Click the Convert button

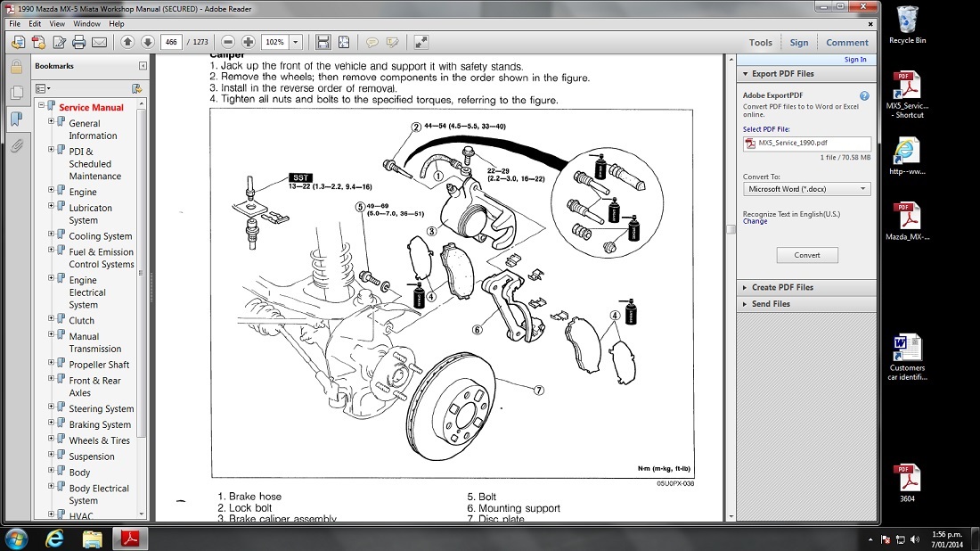(807, 255)
